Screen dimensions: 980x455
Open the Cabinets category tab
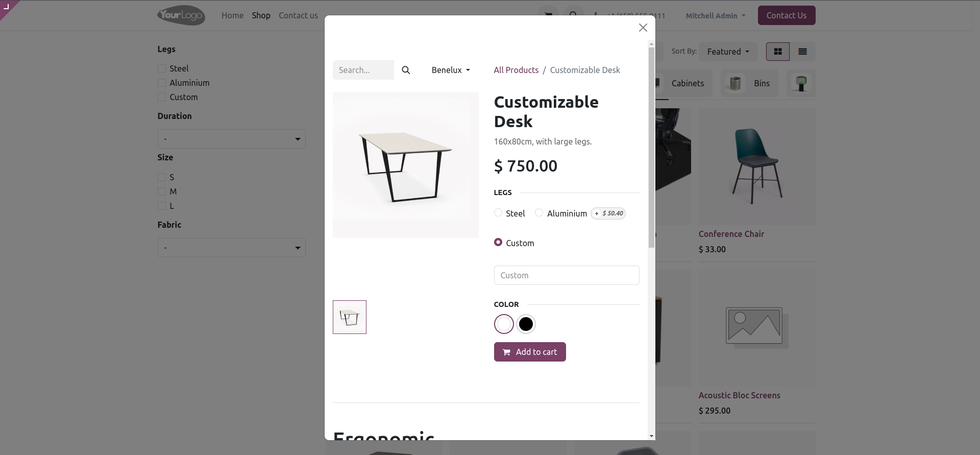(x=687, y=83)
